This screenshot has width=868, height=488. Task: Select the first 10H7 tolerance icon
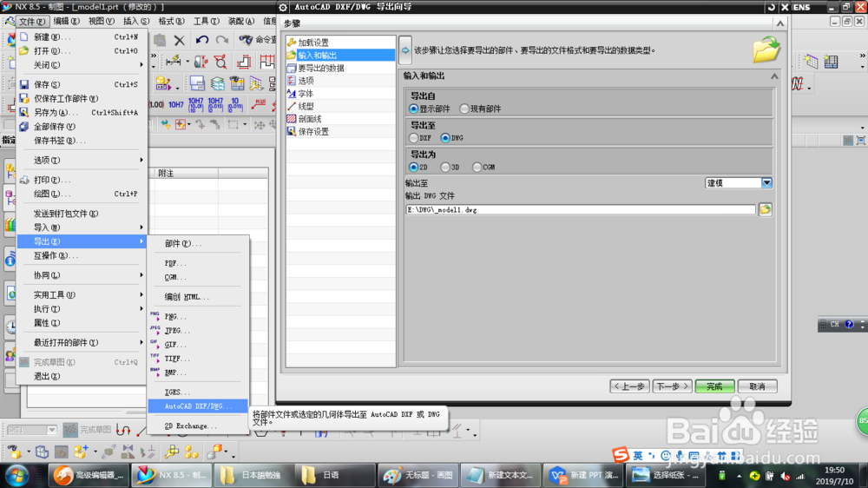tap(176, 104)
